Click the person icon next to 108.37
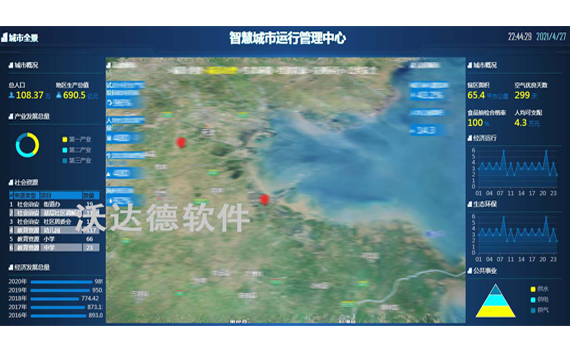The height and width of the screenshot is (360, 570). (x=11, y=95)
